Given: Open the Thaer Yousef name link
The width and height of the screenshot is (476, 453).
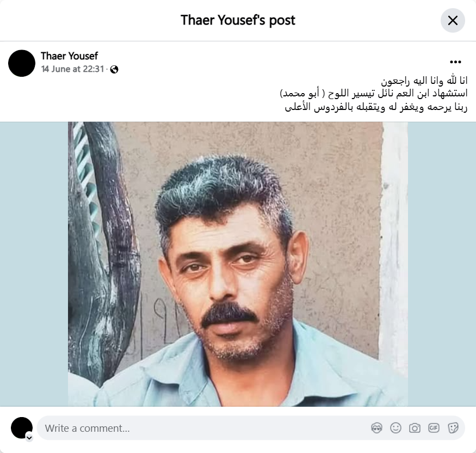Looking at the screenshot, I should [x=69, y=56].
